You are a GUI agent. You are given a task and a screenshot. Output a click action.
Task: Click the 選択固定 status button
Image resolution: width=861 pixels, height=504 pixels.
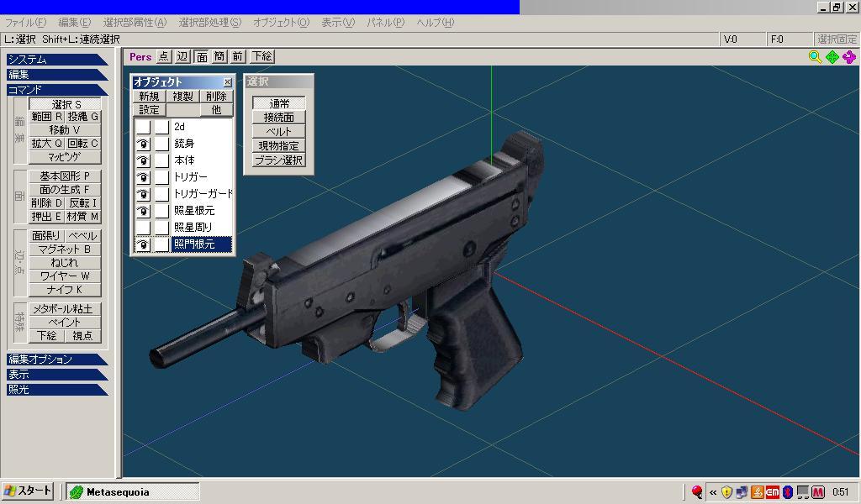point(837,39)
